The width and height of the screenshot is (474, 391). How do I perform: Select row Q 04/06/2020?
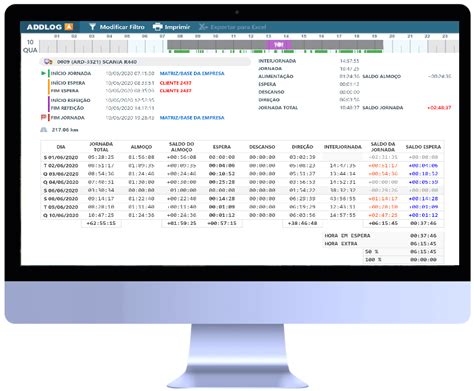point(242,182)
